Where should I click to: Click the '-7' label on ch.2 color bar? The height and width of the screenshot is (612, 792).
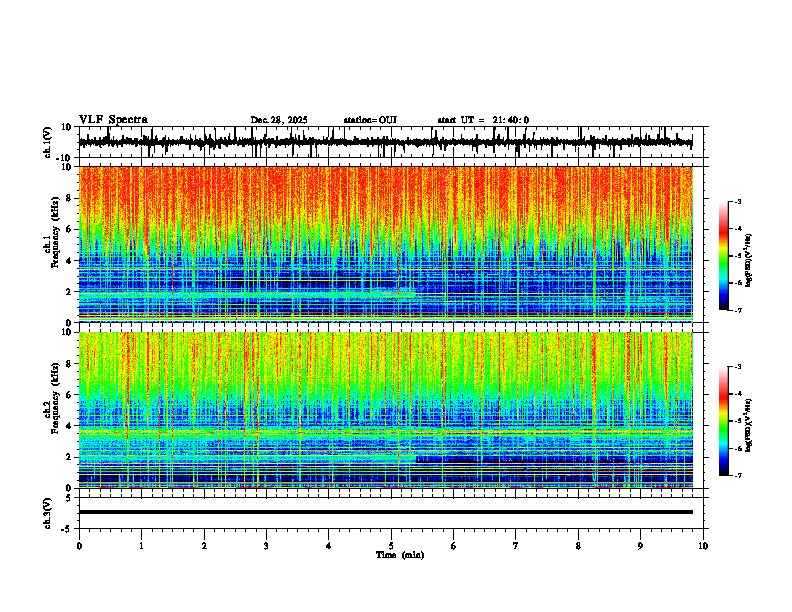[x=737, y=475]
